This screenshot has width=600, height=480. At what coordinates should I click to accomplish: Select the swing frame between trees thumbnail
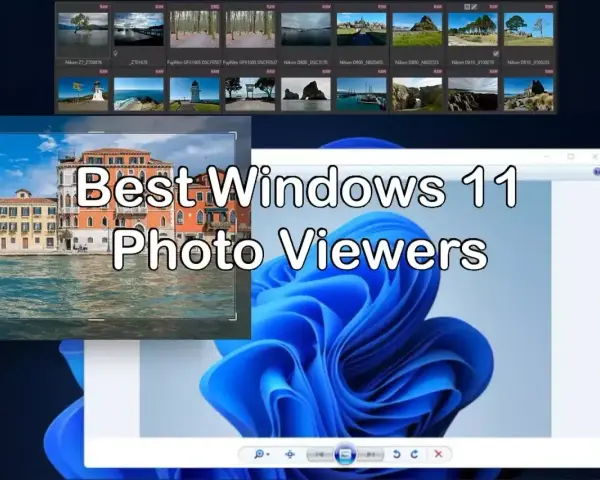(250, 94)
